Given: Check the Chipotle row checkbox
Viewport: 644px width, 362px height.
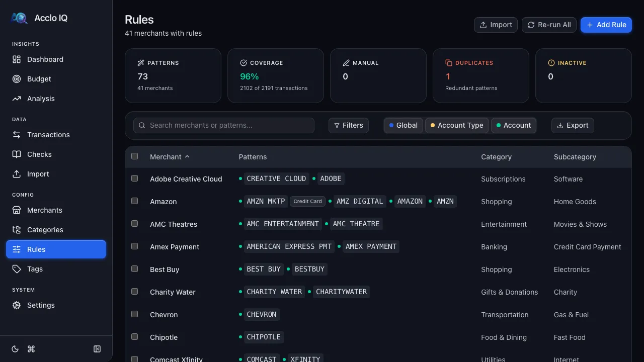Looking at the screenshot, I should [134, 337].
